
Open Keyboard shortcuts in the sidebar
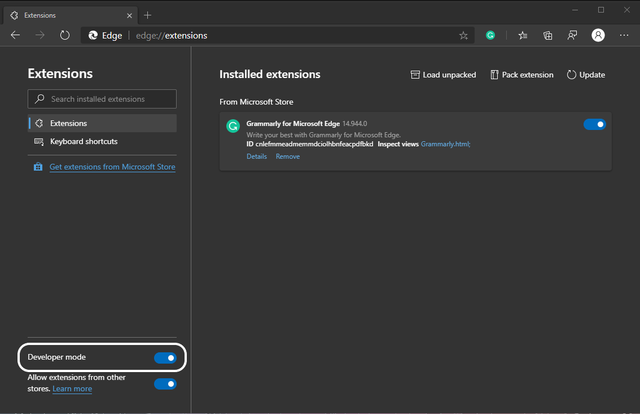click(x=102, y=142)
